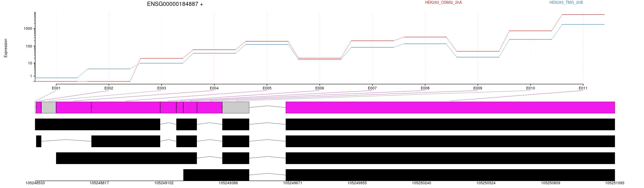This screenshot has height=188, width=644.
Task: Click the 100 tick on y-axis
Action: [x=29, y=46]
